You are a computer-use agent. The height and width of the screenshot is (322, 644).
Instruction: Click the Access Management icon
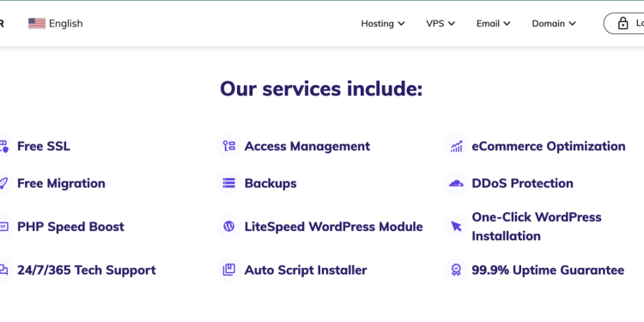(x=228, y=146)
